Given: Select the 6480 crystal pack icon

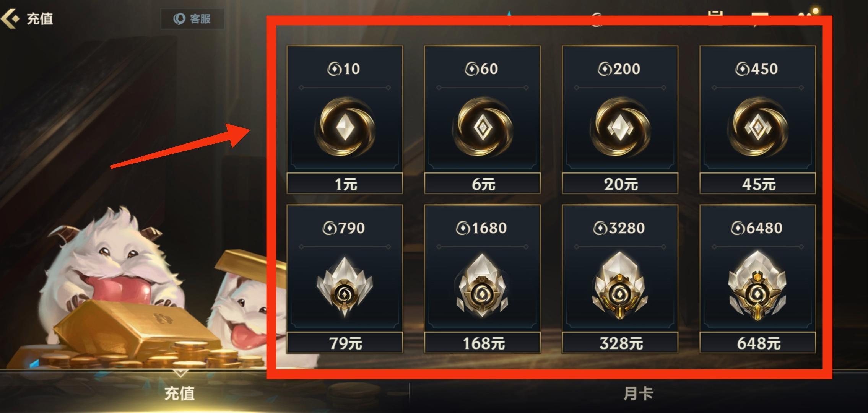Looking at the screenshot, I should tap(758, 285).
